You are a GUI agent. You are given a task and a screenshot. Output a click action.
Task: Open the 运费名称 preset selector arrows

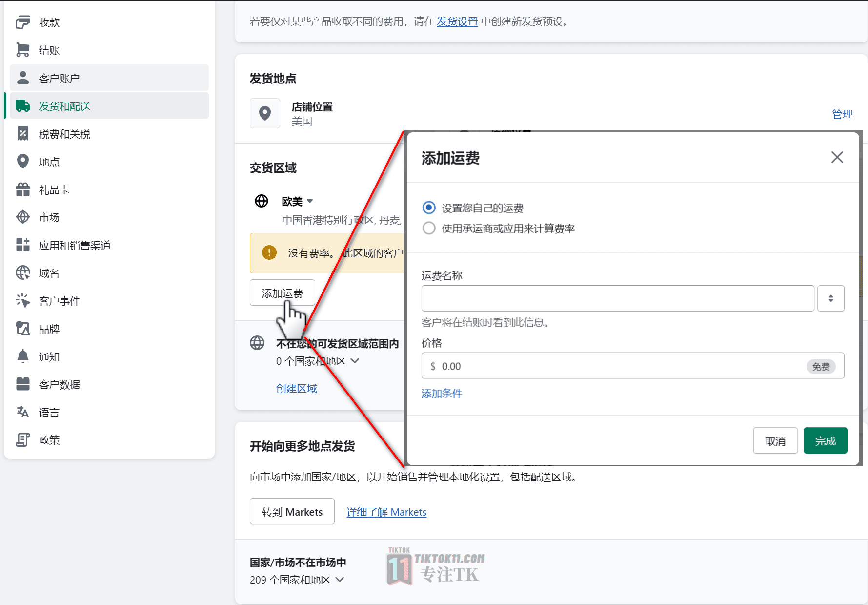831,298
